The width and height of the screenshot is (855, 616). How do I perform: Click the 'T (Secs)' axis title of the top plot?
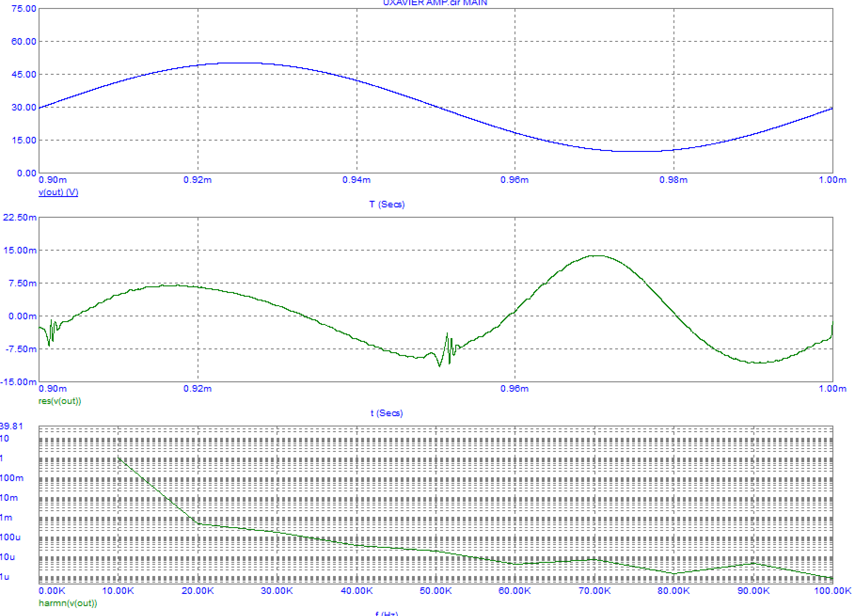tap(387, 205)
